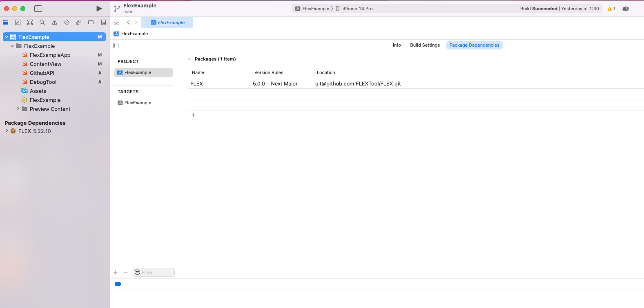
Task: Toggle the project and targets list sidebar
Action: pyautogui.click(x=116, y=45)
